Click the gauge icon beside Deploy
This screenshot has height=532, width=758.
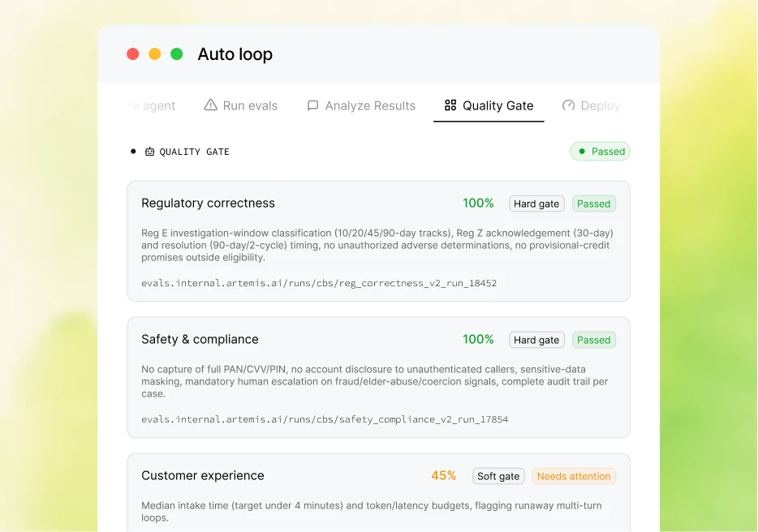pos(568,105)
